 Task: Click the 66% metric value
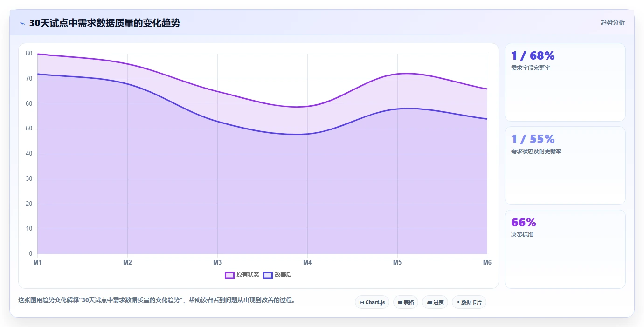pyautogui.click(x=524, y=223)
